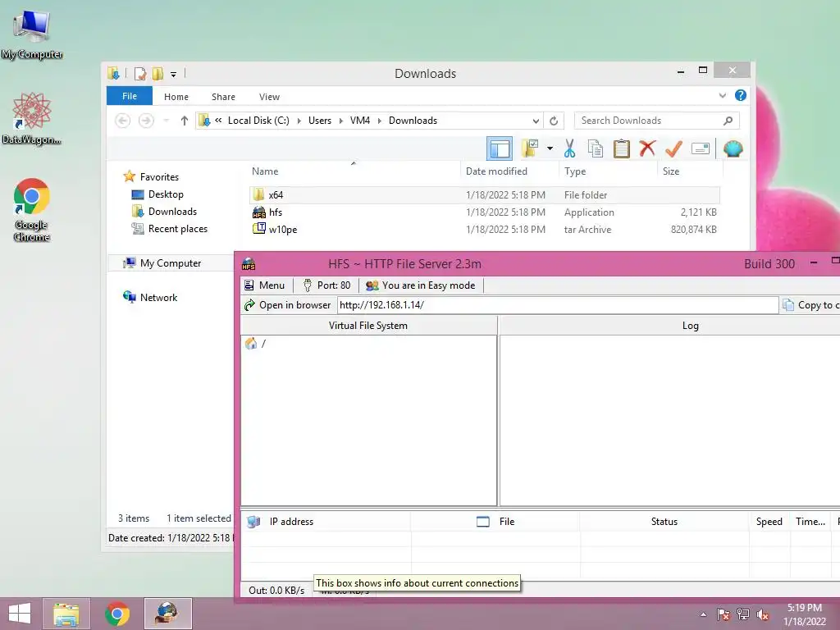The width and height of the screenshot is (840, 630).
Task: Click the Action Center flag tray icon
Action: pos(724,614)
